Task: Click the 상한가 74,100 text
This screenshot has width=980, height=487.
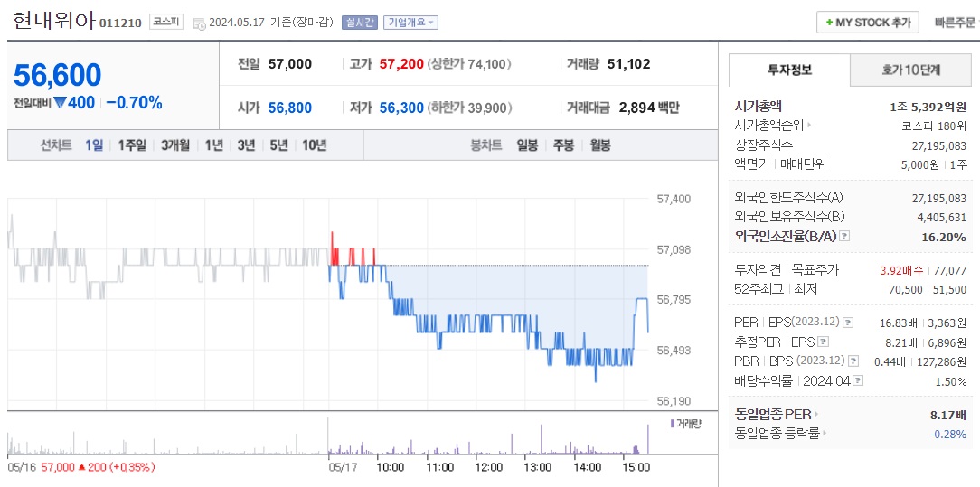Action: pyautogui.click(x=469, y=63)
